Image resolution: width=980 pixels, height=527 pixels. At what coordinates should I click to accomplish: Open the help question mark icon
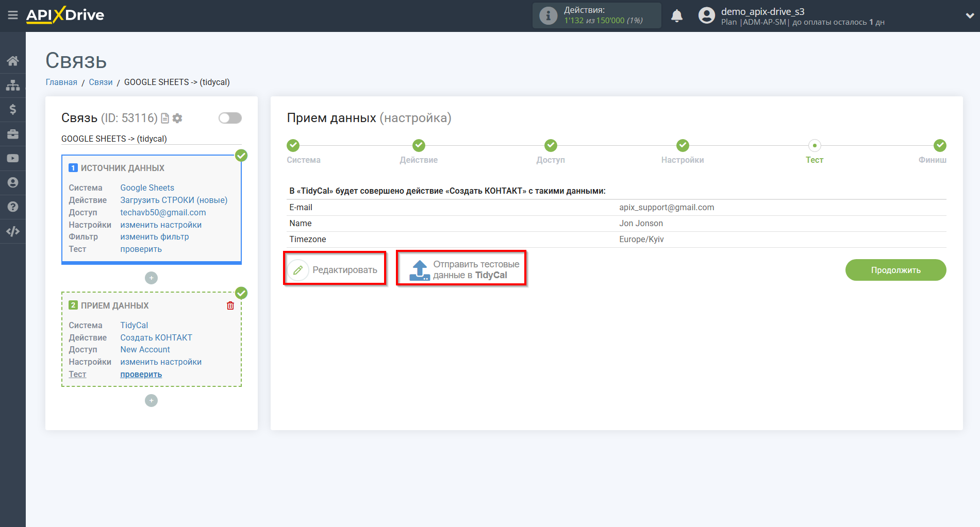click(13, 207)
